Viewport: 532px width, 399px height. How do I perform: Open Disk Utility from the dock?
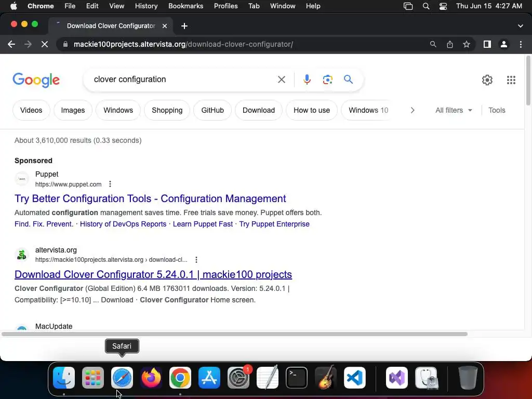pyautogui.click(x=426, y=377)
